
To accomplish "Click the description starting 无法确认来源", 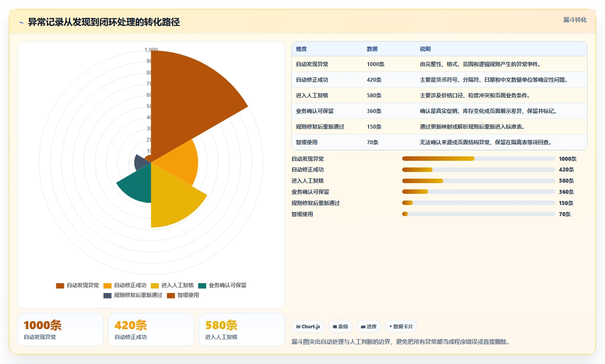I will point(486,142).
